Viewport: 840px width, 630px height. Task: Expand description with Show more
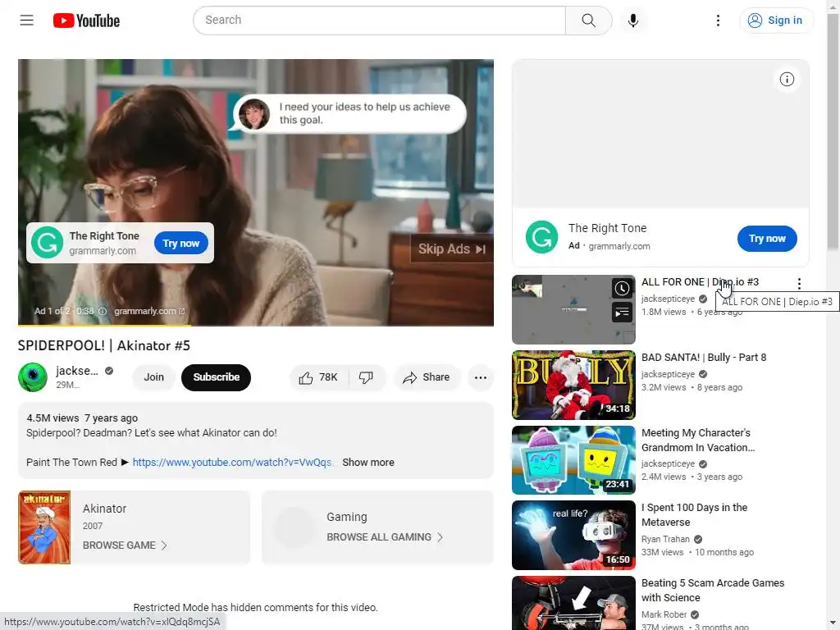tap(368, 463)
